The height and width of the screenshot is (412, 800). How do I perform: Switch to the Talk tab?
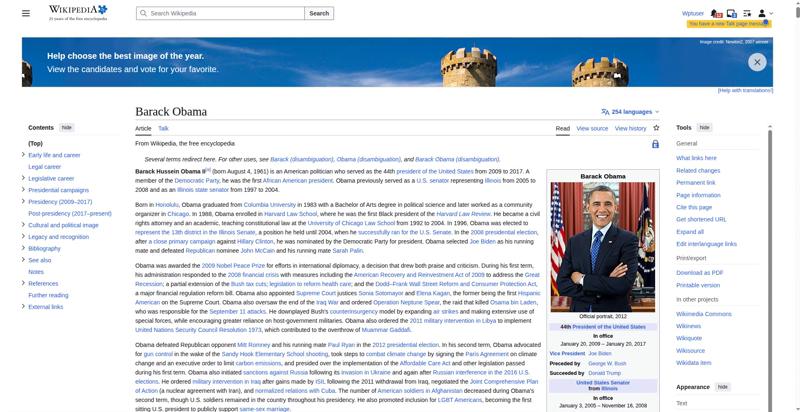point(163,128)
